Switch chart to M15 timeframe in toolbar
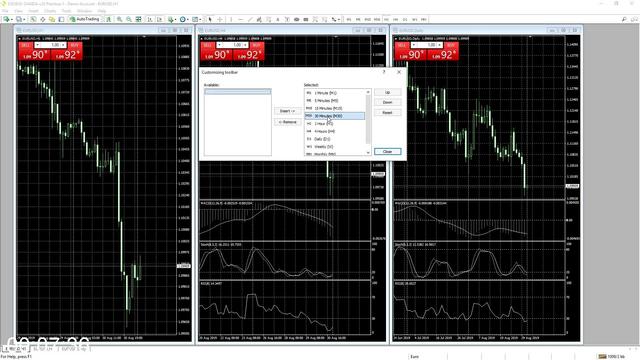Screen dimensions: 640x360 [367, 19]
